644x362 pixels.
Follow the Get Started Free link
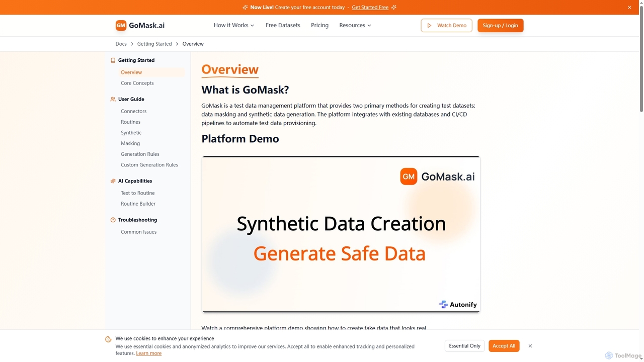coord(370,8)
